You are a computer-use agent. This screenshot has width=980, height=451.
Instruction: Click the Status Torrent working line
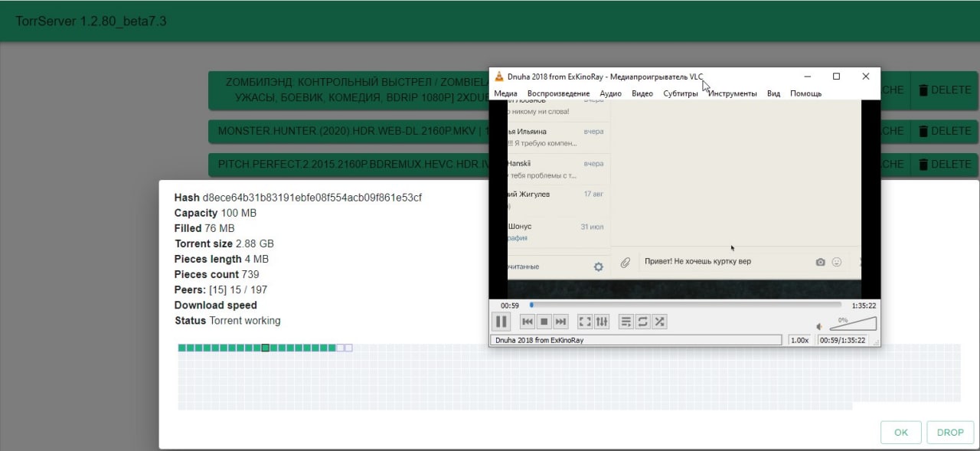tap(227, 321)
